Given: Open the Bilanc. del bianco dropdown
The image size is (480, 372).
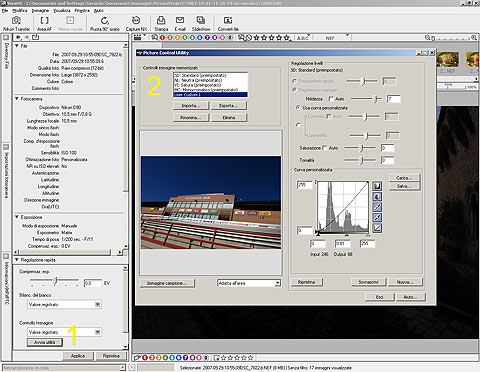Looking at the screenshot, I should [x=65, y=304].
